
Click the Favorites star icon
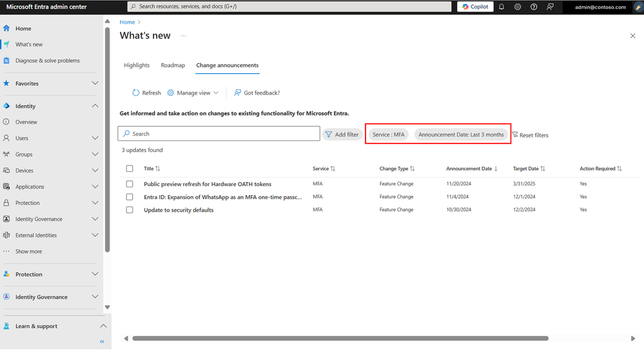pyautogui.click(x=6, y=83)
